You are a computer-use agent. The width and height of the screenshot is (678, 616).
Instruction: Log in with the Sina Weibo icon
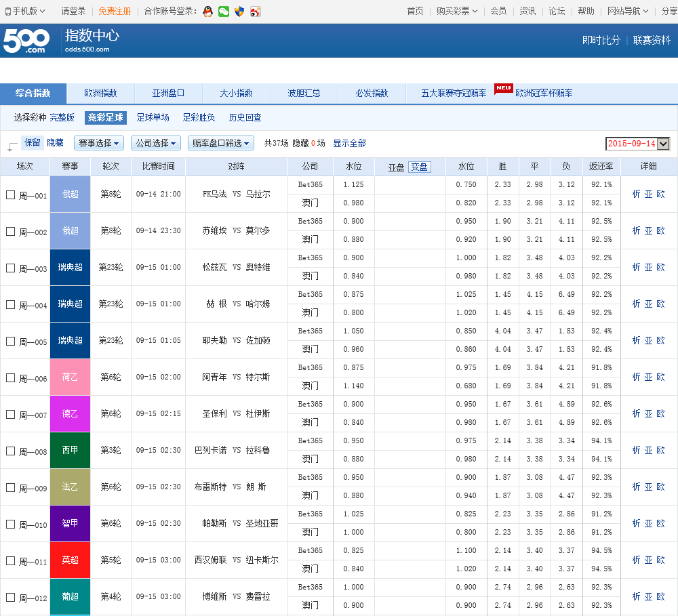pyautogui.click(x=255, y=11)
